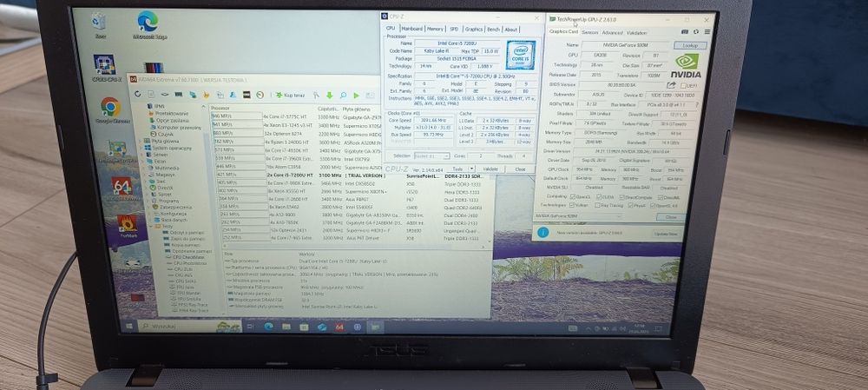Expand the System operacyjny tree node
Screen dimensions: 868x390
click(140, 148)
